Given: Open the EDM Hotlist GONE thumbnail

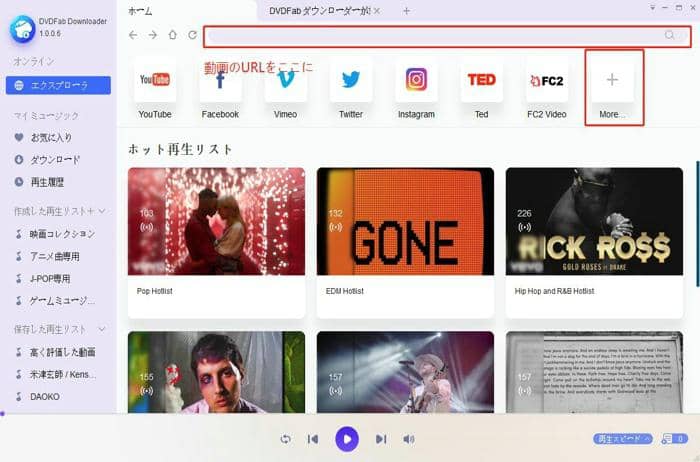Looking at the screenshot, I should tap(405, 221).
